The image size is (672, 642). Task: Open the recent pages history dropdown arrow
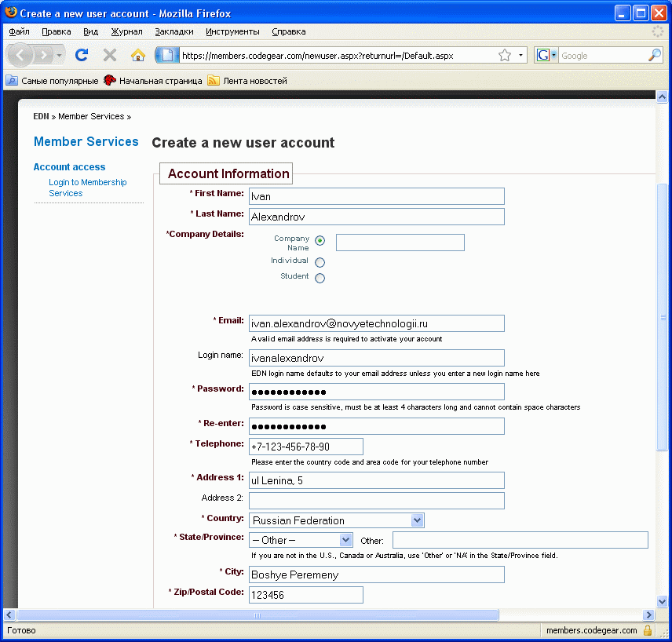click(59, 55)
